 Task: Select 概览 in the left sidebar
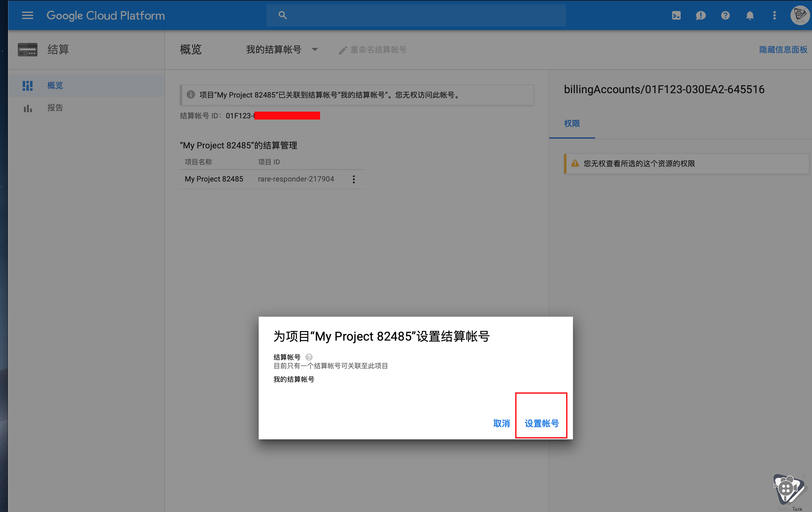pyautogui.click(x=86, y=86)
